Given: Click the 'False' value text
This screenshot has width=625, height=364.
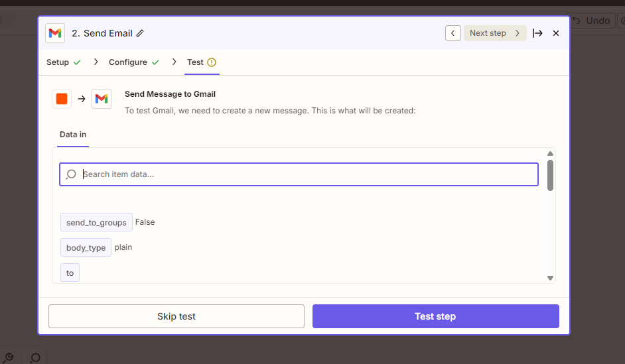Looking at the screenshot, I should click(145, 222).
